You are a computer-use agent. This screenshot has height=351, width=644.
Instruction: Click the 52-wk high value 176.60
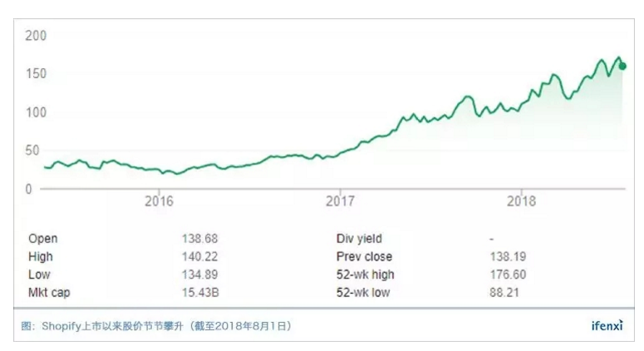(x=508, y=275)
